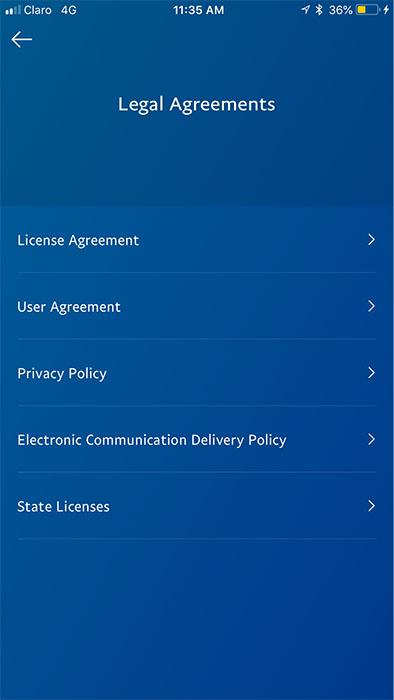Open the License Agreement entry
The height and width of the screenshot is (700, 394).
point(197,240)
